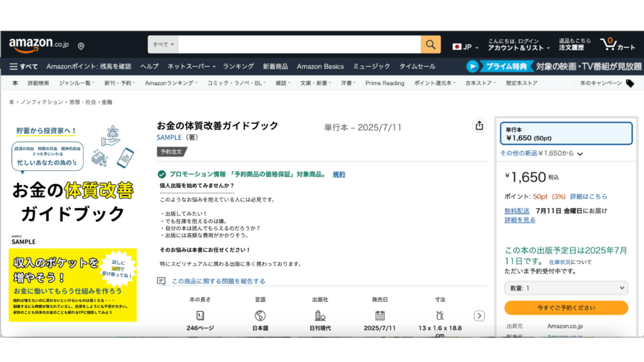This screenshot has width=644, height=362.
Task: Expand the 新刊・予約 dropdown
Action: click(x=119, y=83)
